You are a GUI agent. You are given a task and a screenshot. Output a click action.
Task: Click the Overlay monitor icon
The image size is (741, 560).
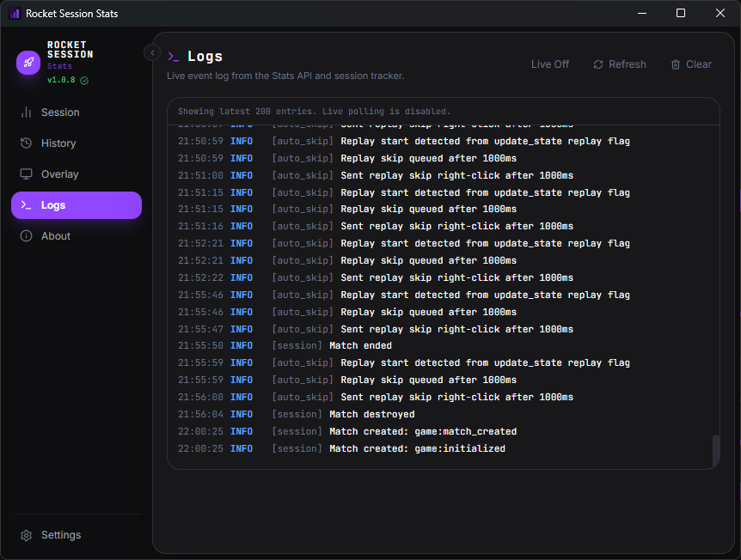click(26, 174)
